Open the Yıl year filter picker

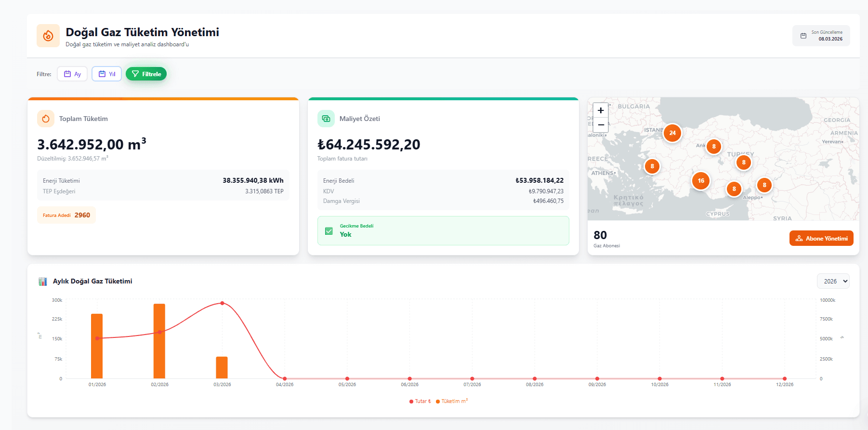(107, 74)
